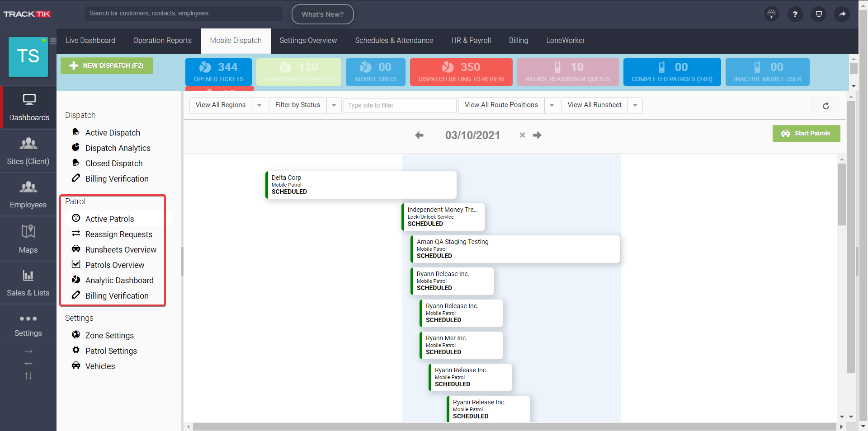868x431 pixels.
Task: Open the 344 Opened Tickets tile
Action: (218, 72)
